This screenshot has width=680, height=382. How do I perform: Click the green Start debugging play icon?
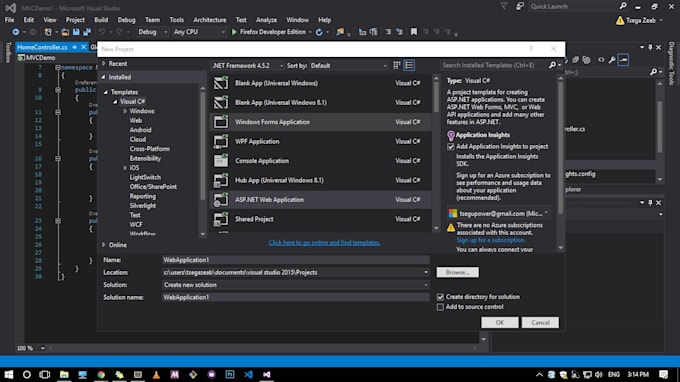[234, 32]
